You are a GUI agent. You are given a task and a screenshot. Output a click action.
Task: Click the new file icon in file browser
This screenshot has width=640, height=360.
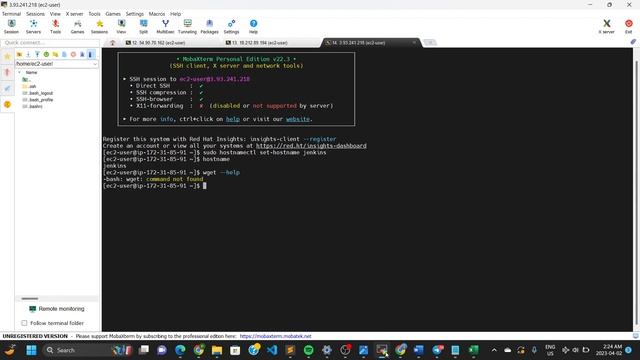click(x=64, y=54)
